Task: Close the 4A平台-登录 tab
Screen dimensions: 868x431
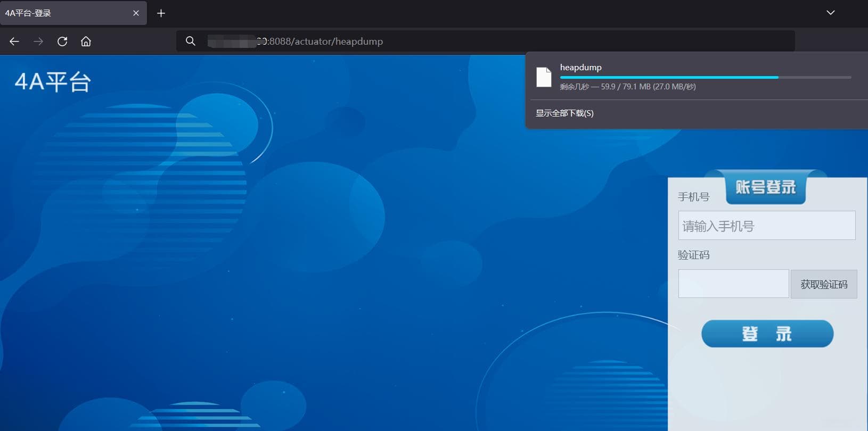Action: (136, 13)
